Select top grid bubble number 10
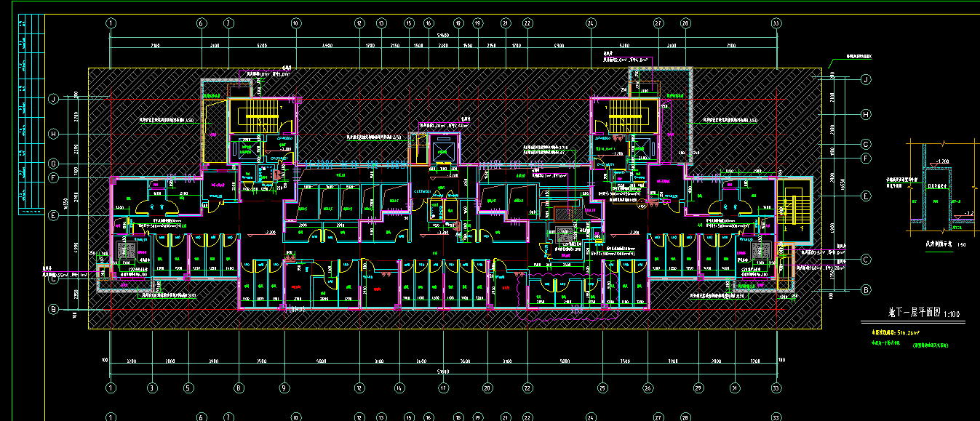980x421 pixels. pos(295,23)
